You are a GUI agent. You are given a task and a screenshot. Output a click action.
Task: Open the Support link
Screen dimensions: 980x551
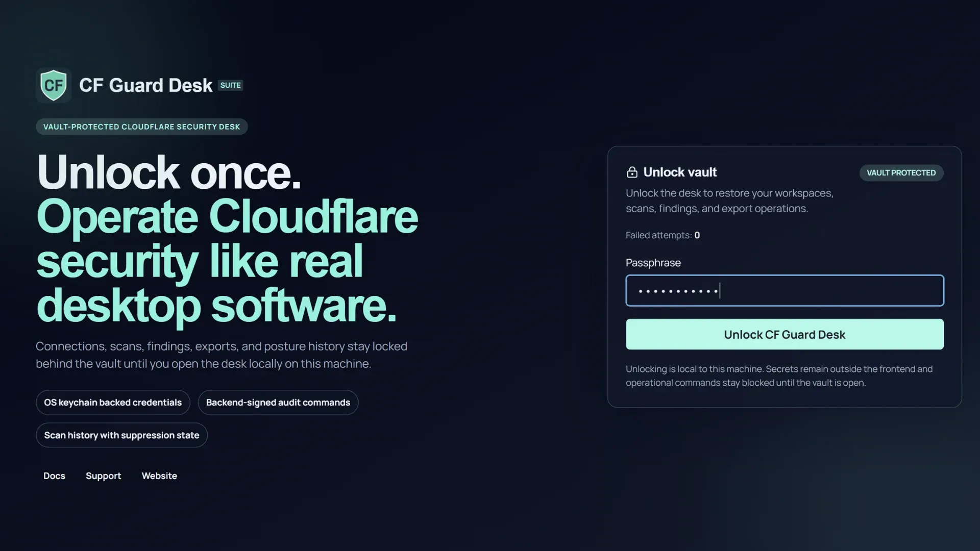[103, 476]
